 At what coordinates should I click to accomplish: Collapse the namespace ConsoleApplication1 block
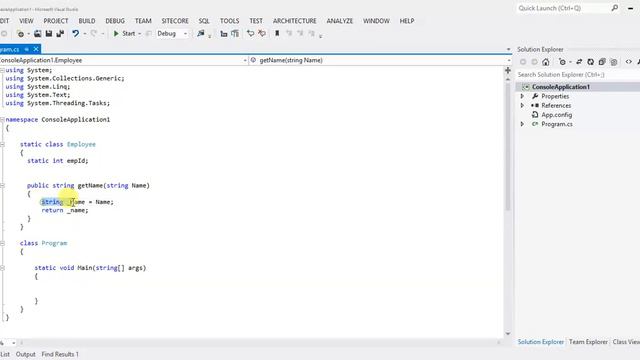click(2, 120)
